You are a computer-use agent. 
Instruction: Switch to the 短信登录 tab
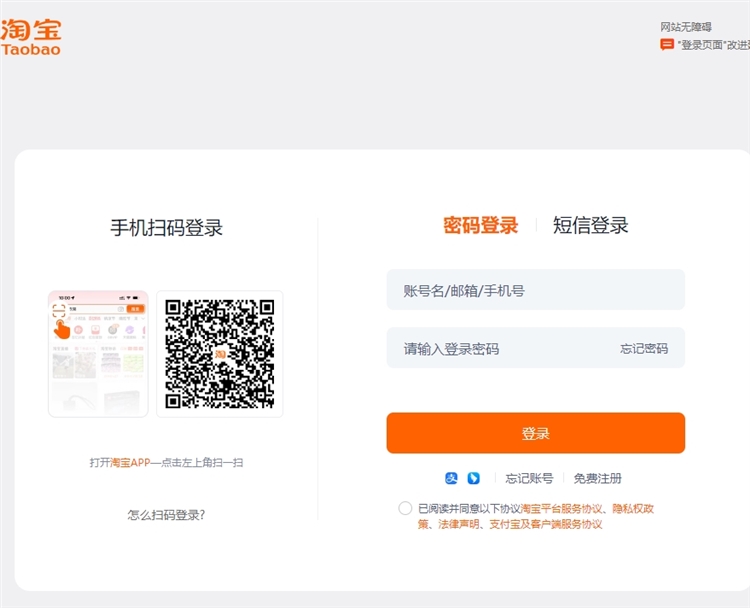click(x=590, y=225)
